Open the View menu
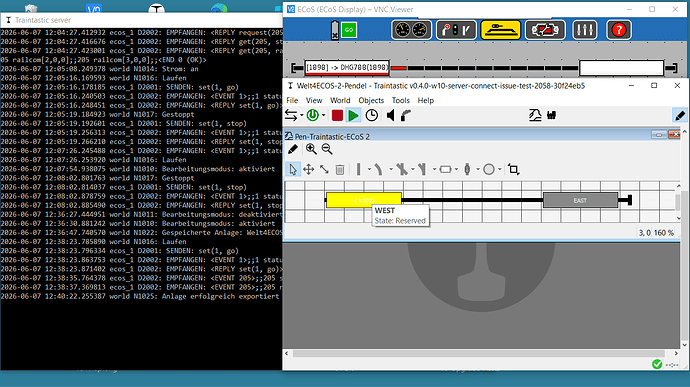 click(314, 100)
